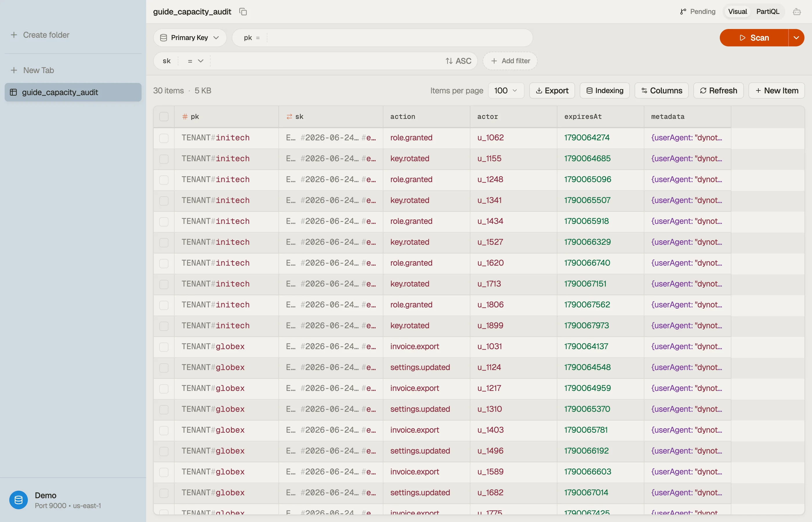Create a New Item

click(776, 90)
